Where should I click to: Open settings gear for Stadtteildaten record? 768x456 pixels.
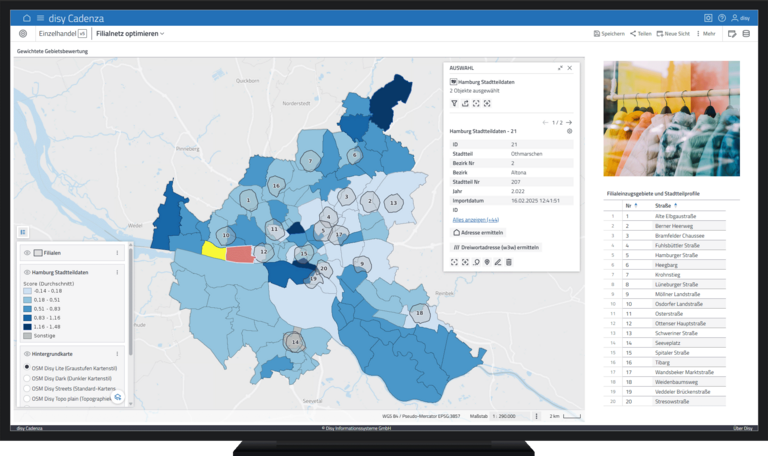tap(569, 131)
